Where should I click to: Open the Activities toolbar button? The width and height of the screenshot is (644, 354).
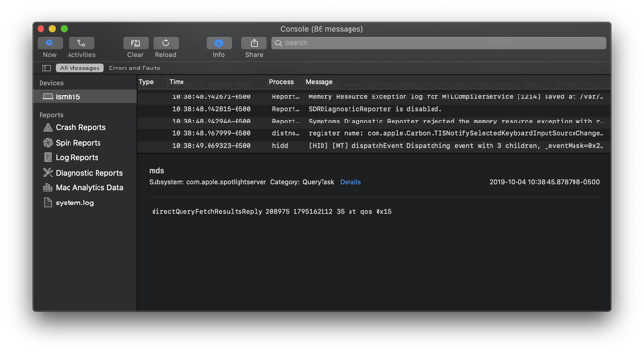pos(81,43)
